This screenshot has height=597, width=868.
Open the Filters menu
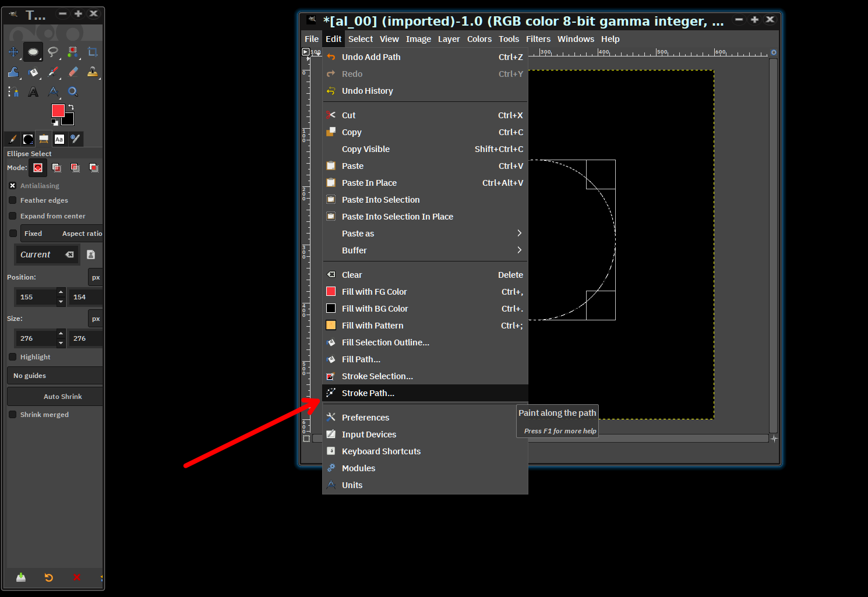point(538,39)
